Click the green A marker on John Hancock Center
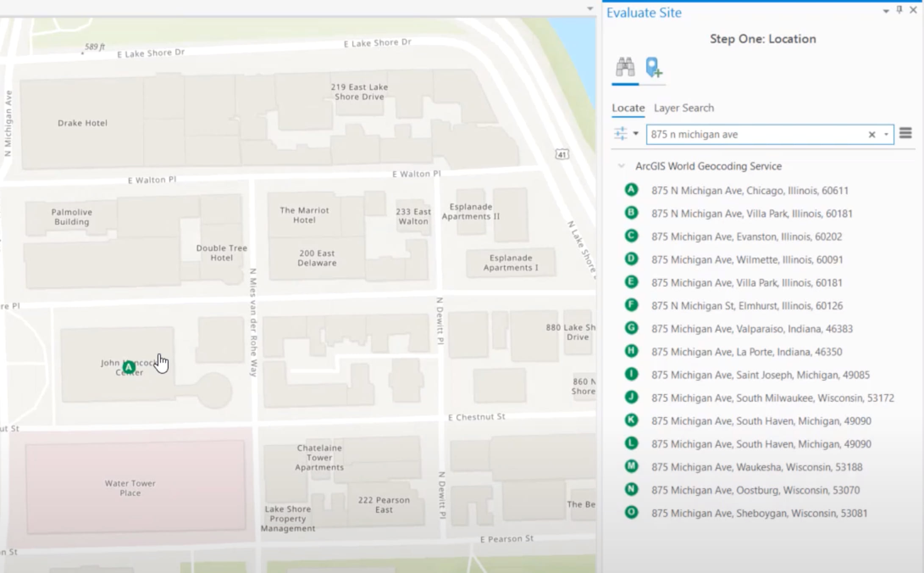The height and width of the screenshot is (573, 924). click(128, 366)
